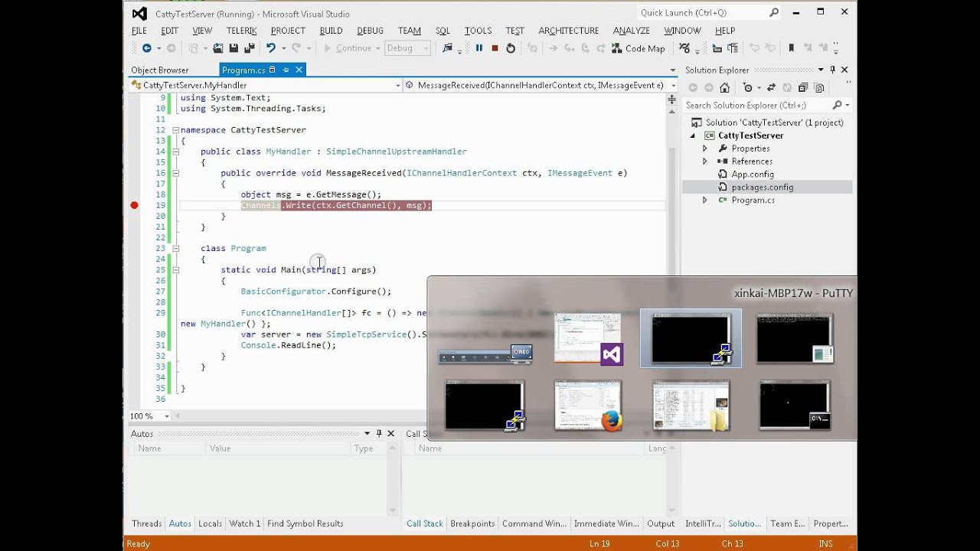The height and width of the screenshot is (551, 980).
Task: Switch to the Object Browser tab
Action: tap(160, 70)
